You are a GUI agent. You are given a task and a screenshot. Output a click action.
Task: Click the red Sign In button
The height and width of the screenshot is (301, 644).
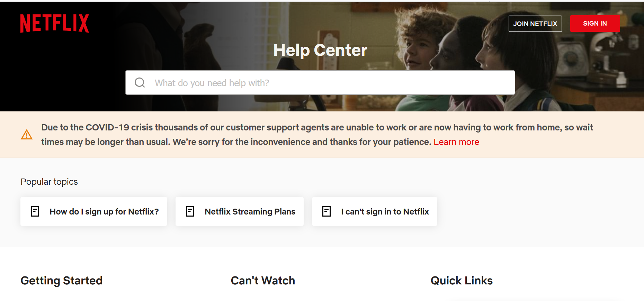pos(595,24)
